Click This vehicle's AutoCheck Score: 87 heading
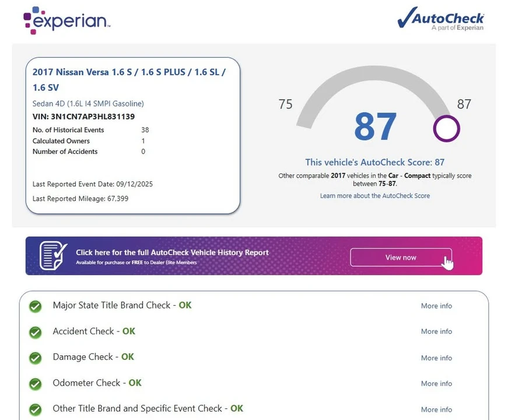 point(375,162)
